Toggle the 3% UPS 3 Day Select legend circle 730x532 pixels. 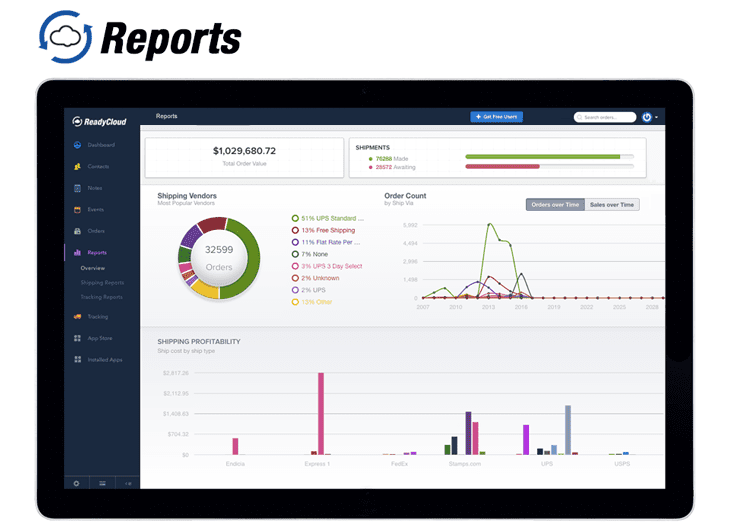point(295,266)
